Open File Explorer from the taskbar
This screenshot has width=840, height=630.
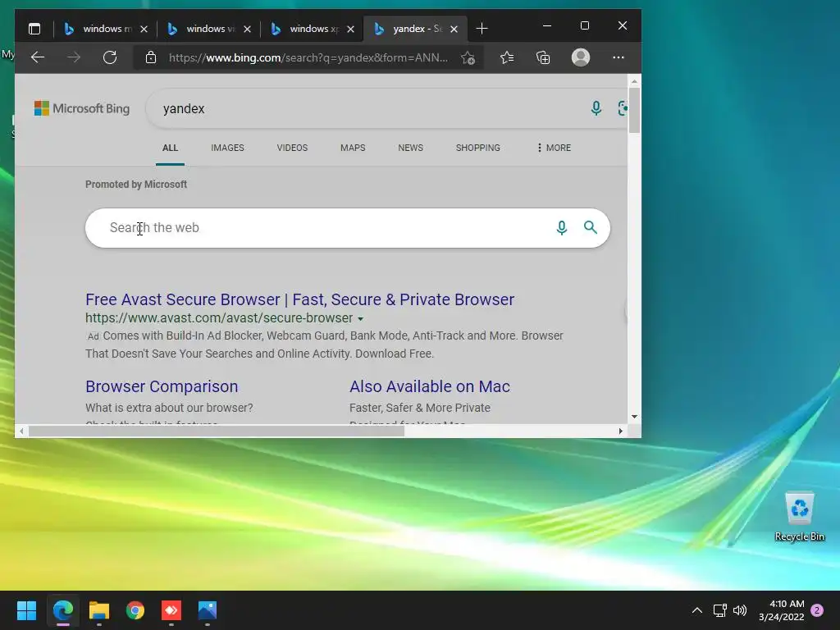point(99,610)
